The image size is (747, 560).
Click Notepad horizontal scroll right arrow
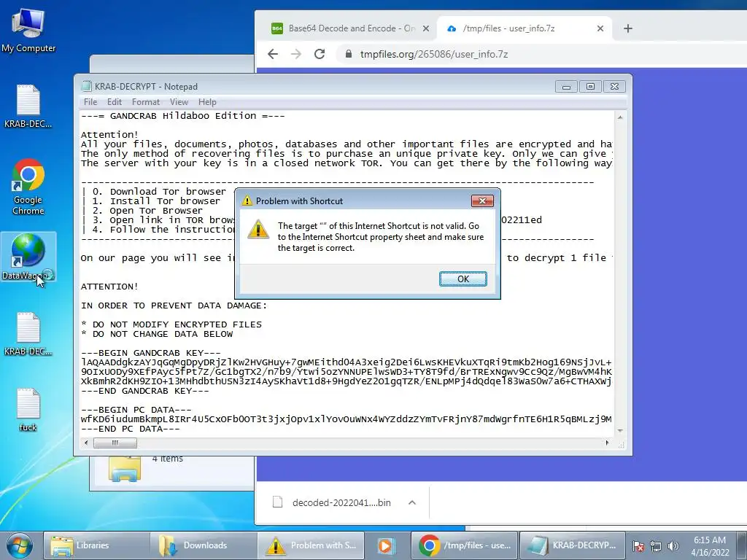point(607,443)
